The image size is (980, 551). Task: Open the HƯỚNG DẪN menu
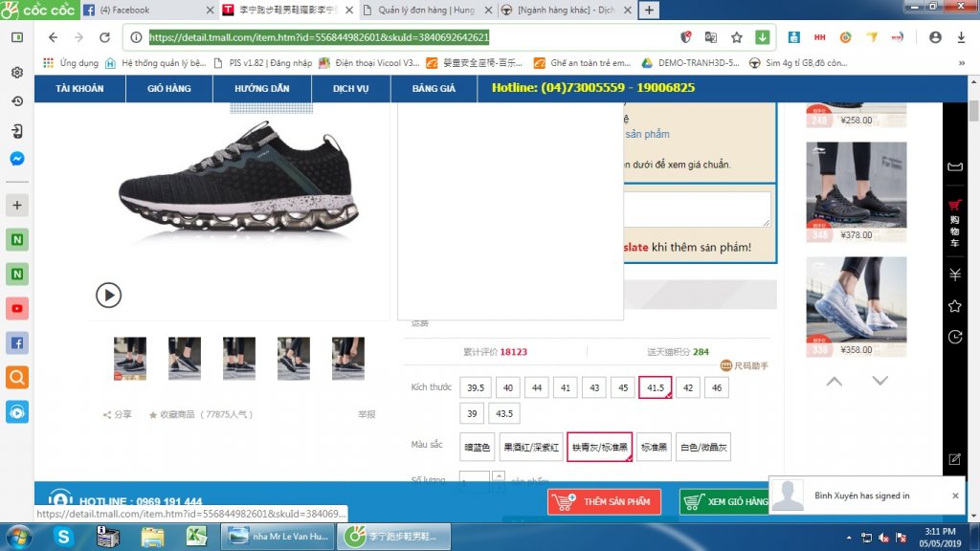click(262, 89)
